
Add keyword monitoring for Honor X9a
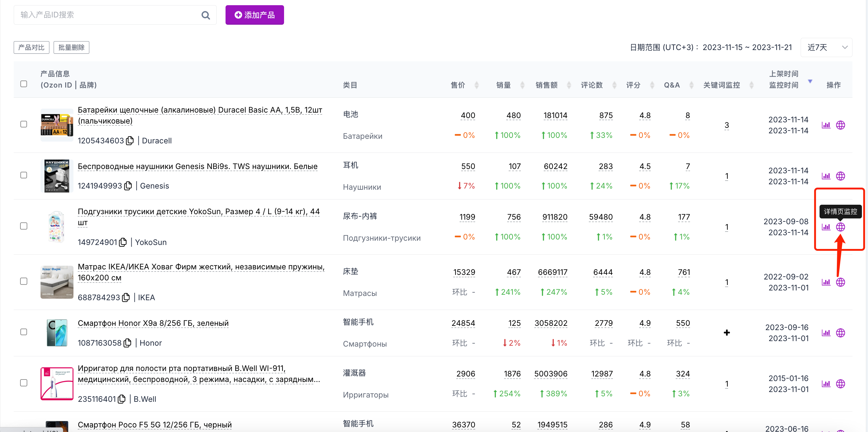[x=727, y=333]
